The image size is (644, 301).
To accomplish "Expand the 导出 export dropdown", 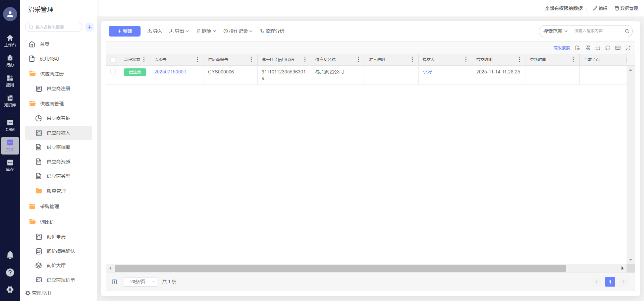I will point(179,31).
